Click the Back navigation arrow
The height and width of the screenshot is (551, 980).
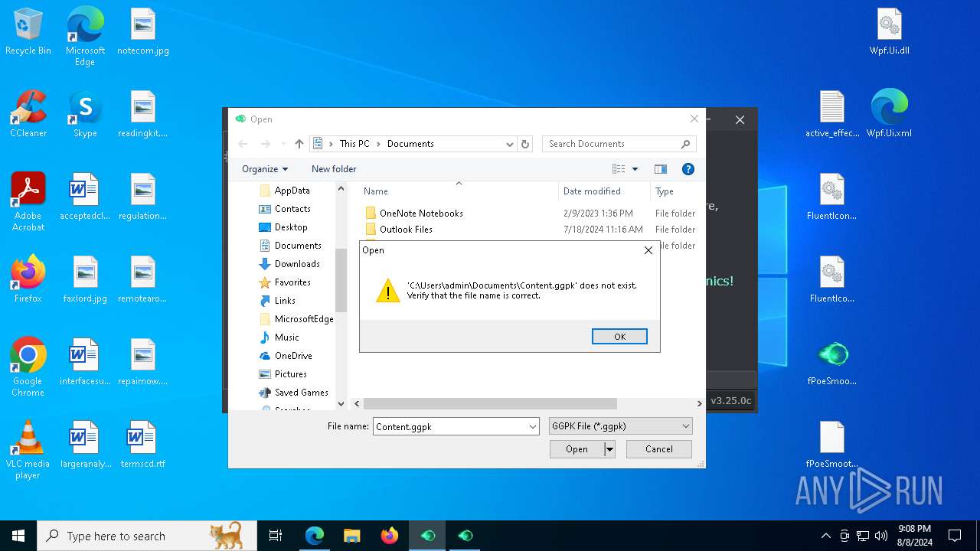(243, 144)
